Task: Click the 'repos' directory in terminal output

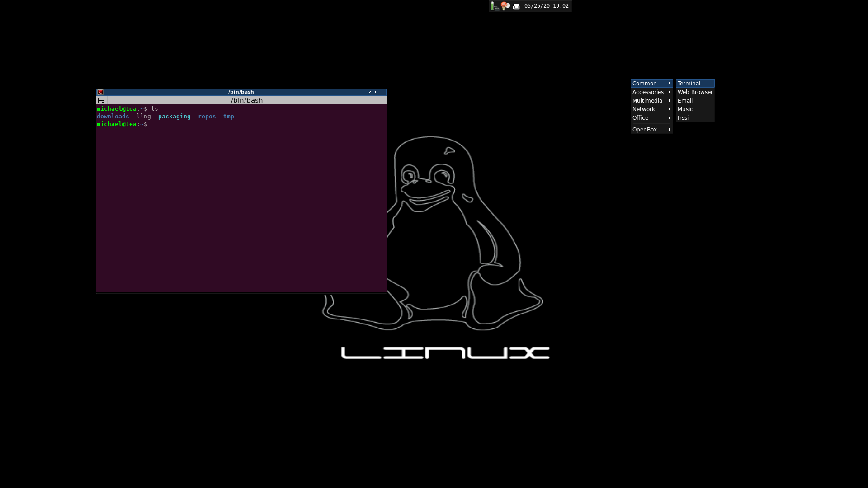Action: 207,117
